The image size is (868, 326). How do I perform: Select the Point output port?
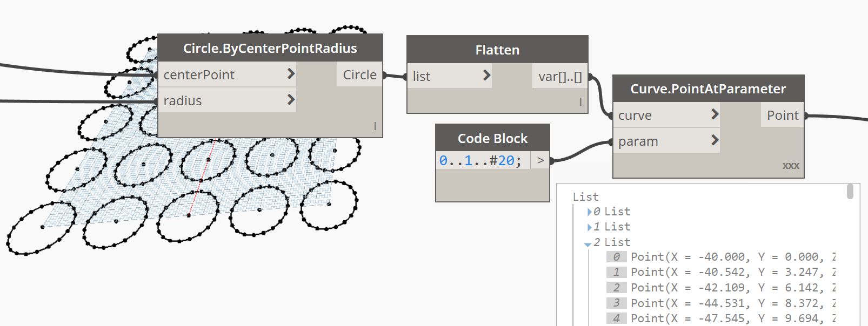[x=783, y=115]
